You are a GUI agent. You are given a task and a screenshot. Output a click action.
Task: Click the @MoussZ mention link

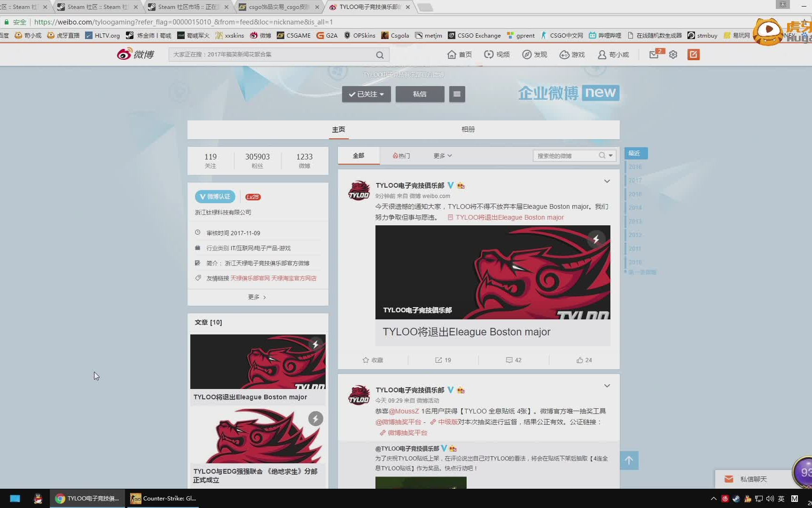(403, 411)
